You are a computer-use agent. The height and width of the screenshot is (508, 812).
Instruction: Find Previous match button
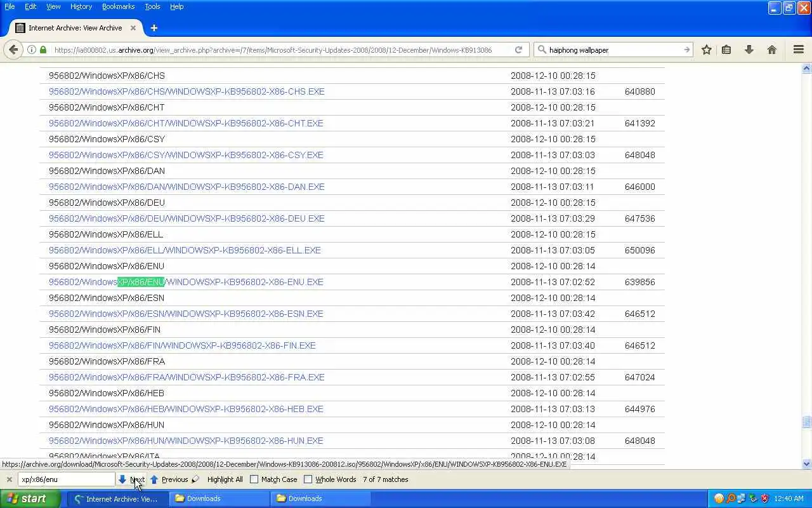coord(169,479)
